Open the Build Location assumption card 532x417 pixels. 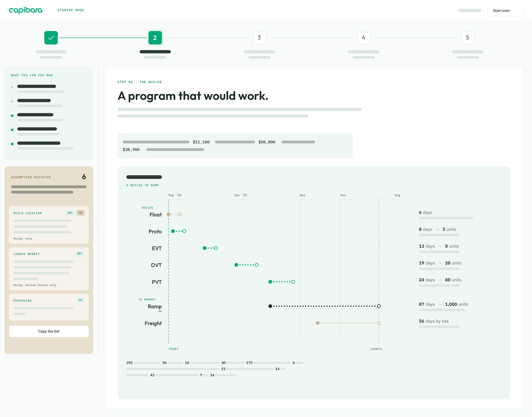coord(49,225)
